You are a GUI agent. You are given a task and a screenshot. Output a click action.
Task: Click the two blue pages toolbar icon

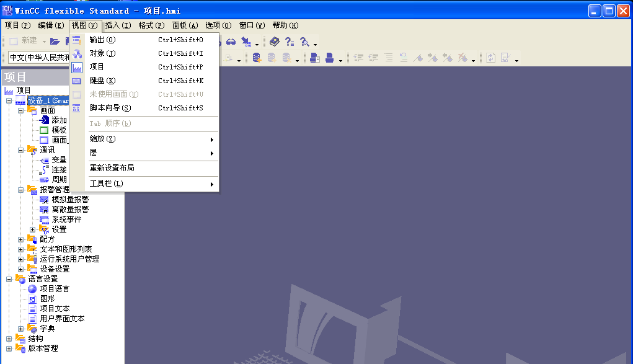coord(315,58)
